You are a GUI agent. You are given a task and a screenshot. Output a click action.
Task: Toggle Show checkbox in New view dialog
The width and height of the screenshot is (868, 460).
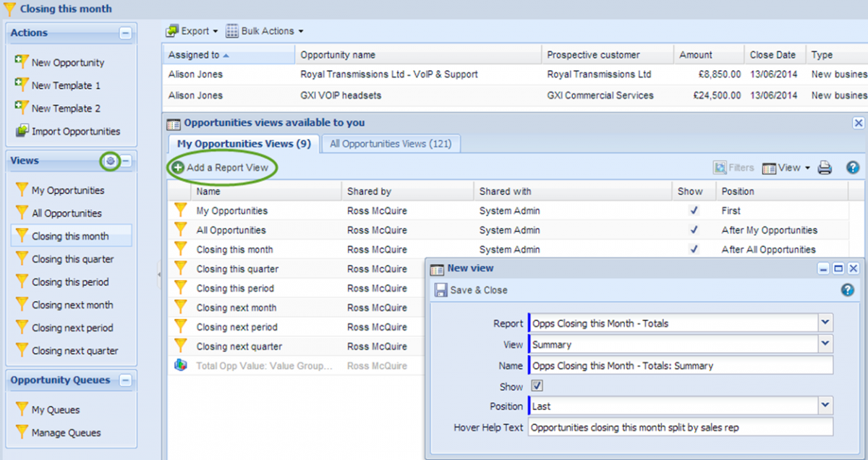point(537,386)
